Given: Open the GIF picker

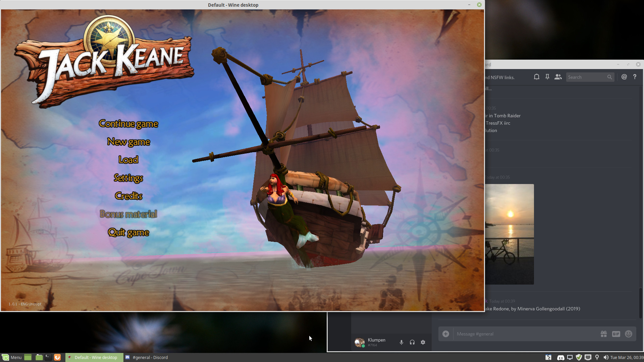Looking at the screenshot, I should tap(616, 334).
